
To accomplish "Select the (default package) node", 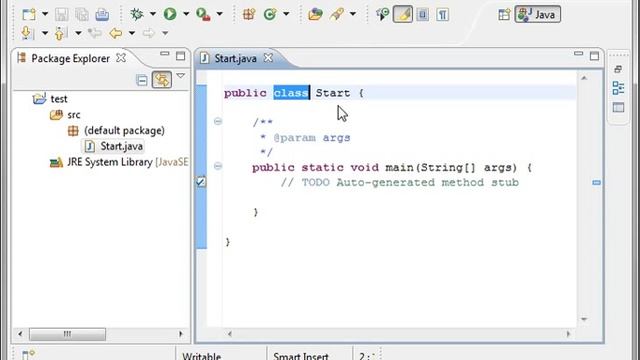I will pos(116,131).
